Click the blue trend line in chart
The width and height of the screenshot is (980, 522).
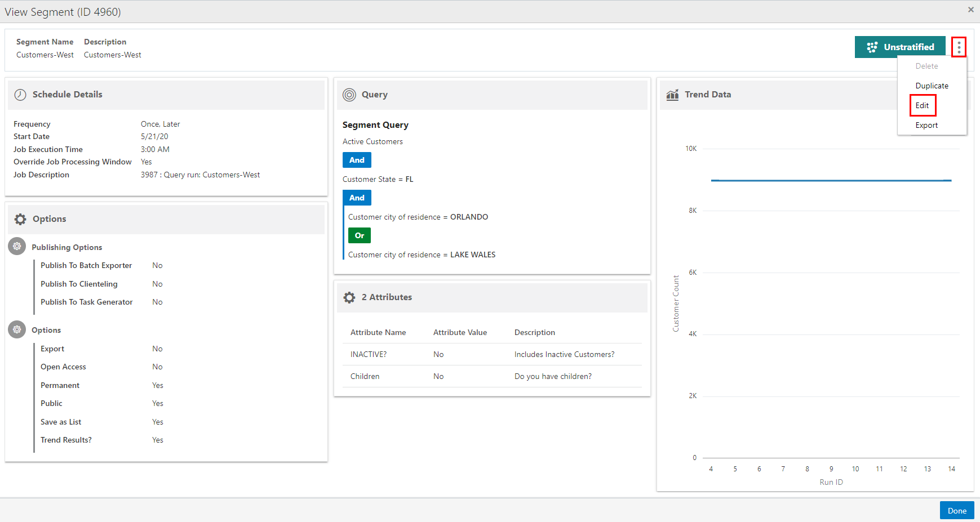click(831, 180)
